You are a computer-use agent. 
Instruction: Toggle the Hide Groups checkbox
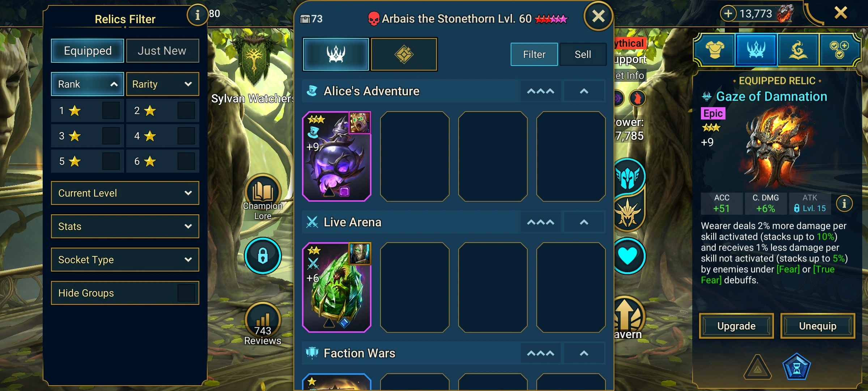186,293
